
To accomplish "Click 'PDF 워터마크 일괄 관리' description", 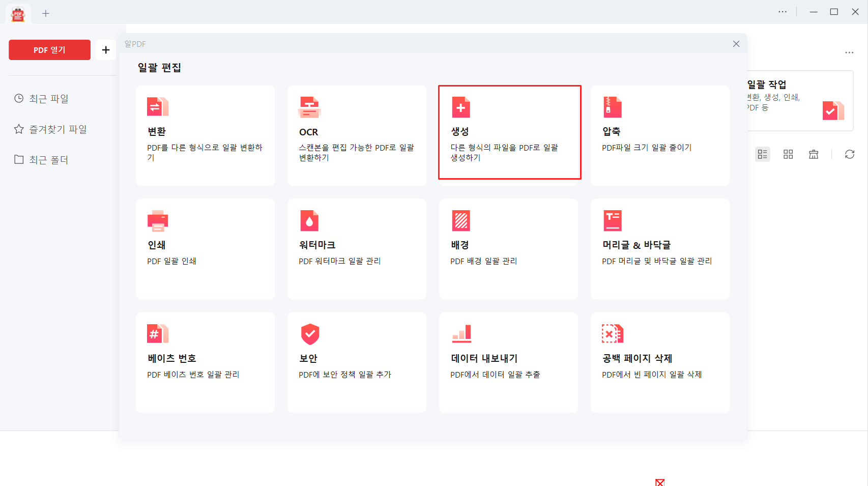I will tap(339, 261).
